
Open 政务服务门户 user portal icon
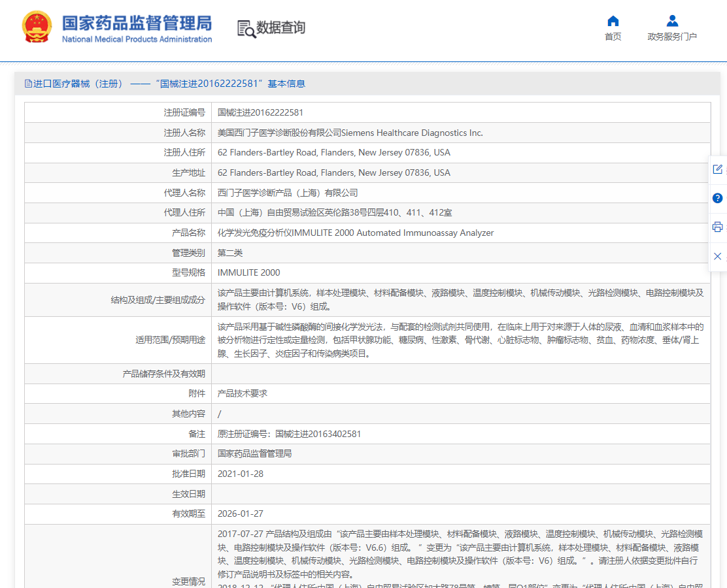tap(672, 21)
